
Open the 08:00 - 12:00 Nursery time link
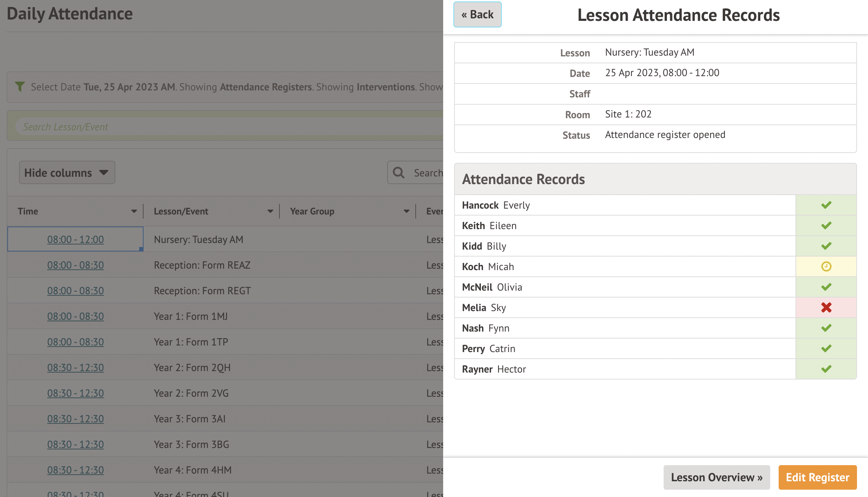click(x=75, y=239)
